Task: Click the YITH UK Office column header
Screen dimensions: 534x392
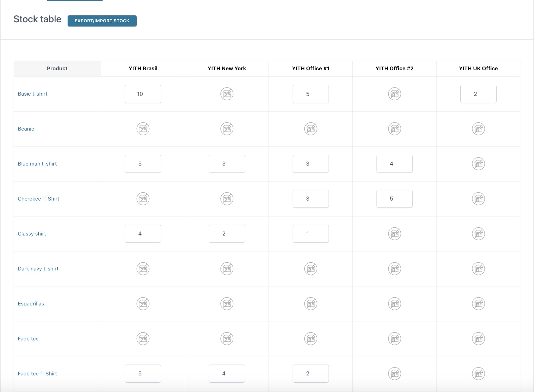Action: pos(478,68)
